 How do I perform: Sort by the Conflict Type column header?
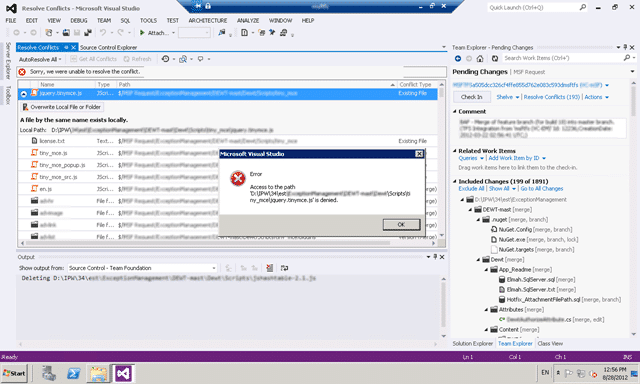click(415, 84)
